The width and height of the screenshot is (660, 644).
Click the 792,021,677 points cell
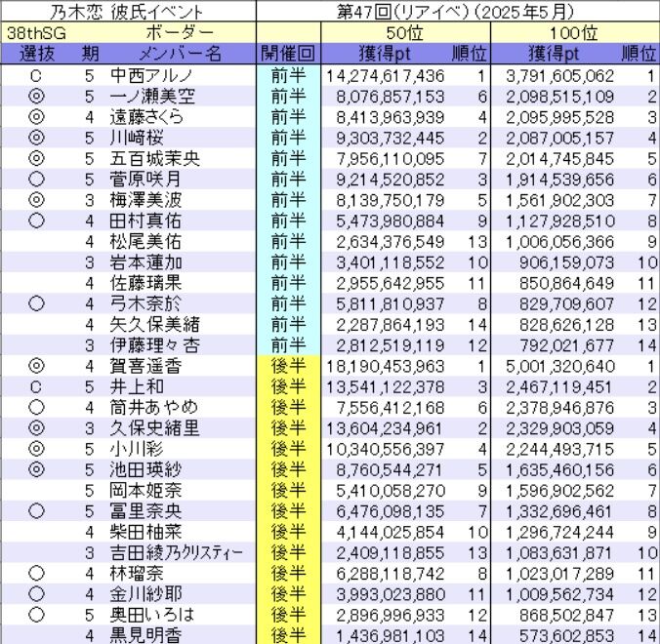pos(566,345)
